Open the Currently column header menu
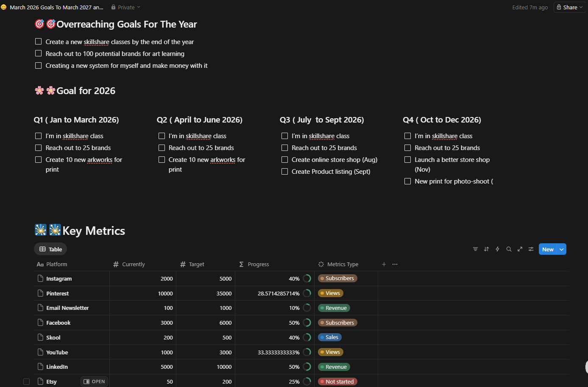588x387 pixels. point(143,264)
